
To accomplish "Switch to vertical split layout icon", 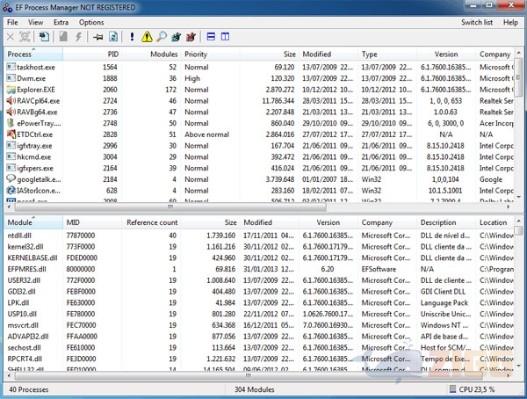I will [x=225, y=36].
